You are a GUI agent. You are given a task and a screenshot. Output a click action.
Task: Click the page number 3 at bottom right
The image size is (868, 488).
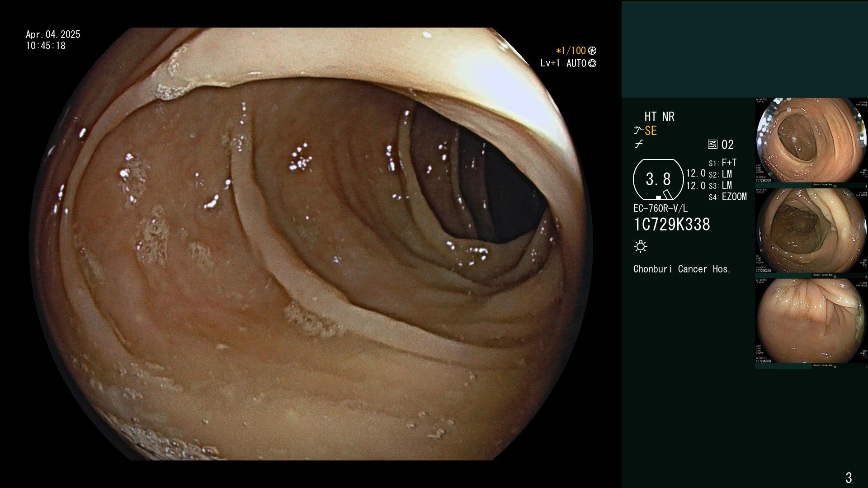(x=849, y=477)
